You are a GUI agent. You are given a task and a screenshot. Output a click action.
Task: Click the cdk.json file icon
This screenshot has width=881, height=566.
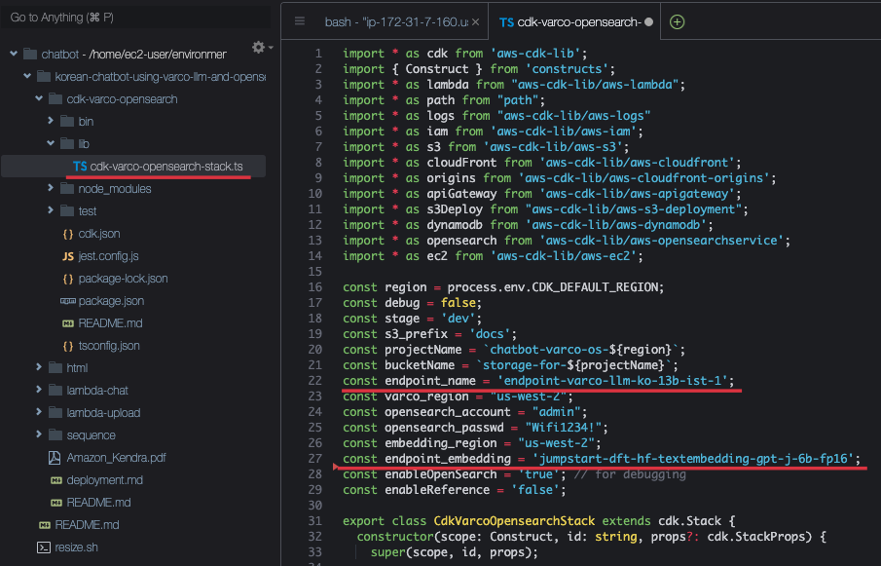tap(68, 234)
